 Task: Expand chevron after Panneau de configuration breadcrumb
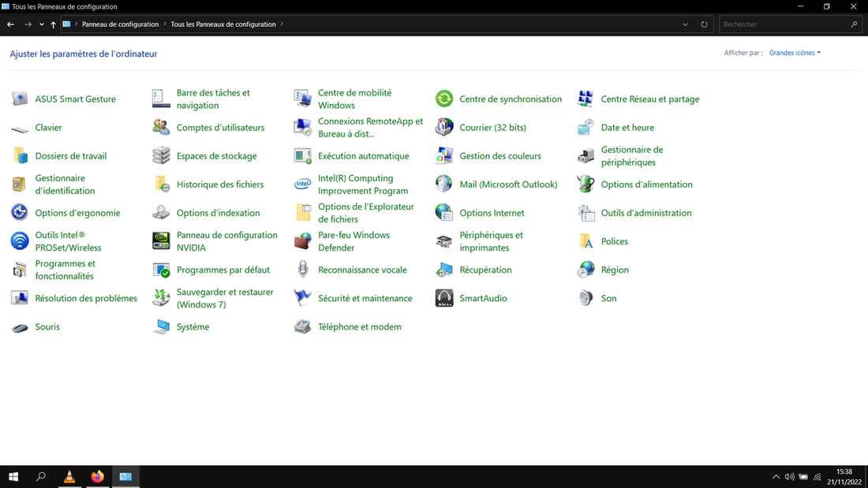(x=164, y=24)
